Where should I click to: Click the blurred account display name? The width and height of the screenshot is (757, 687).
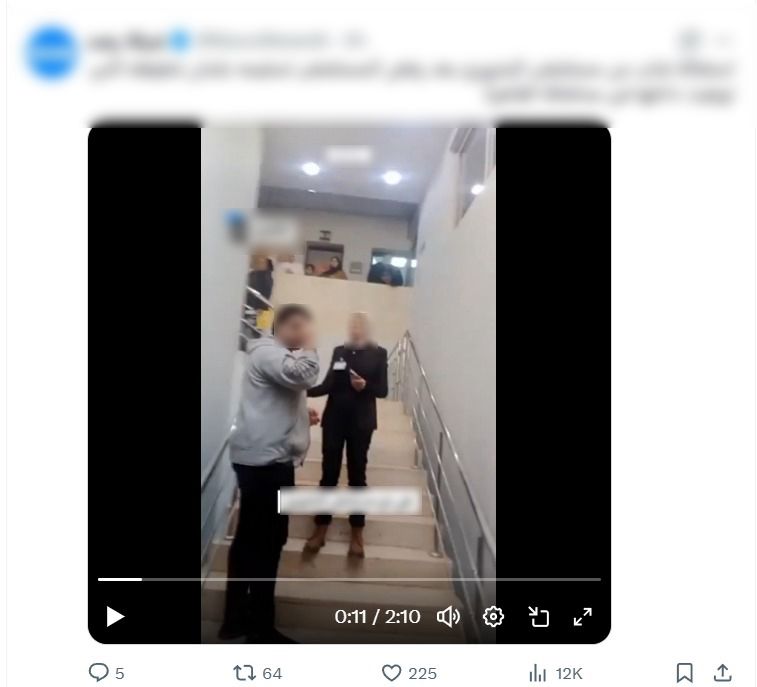tap(127, 41)
